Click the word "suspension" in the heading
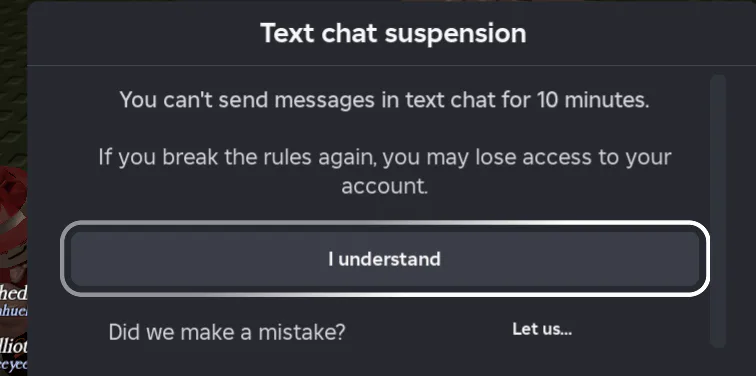Screen dimensions: 756x376 pyautogui.click(x=455, y=34)
